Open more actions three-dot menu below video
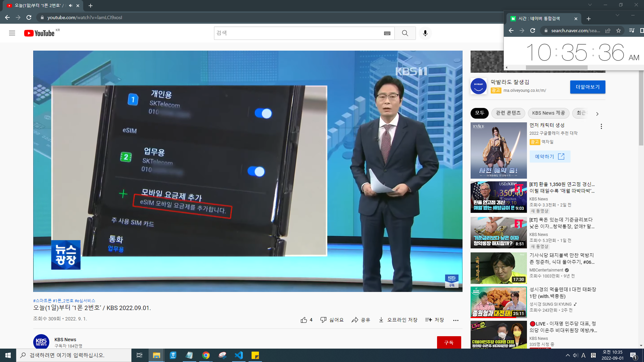Screen dimensions: 644x362 (455, 320)
